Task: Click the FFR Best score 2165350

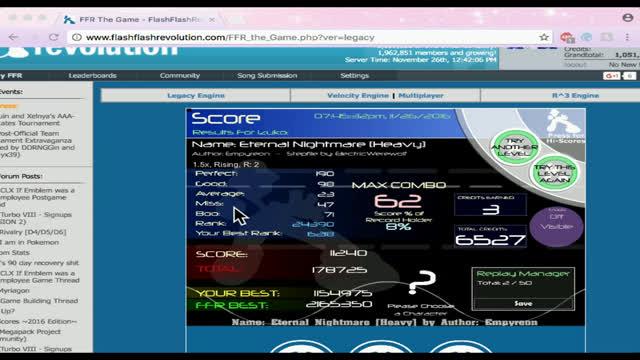Action: click(339, 304)
